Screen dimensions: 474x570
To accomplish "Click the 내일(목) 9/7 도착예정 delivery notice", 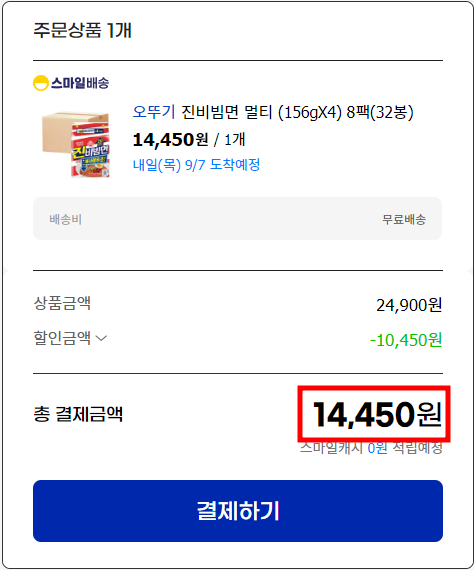I will coord(196,165).
